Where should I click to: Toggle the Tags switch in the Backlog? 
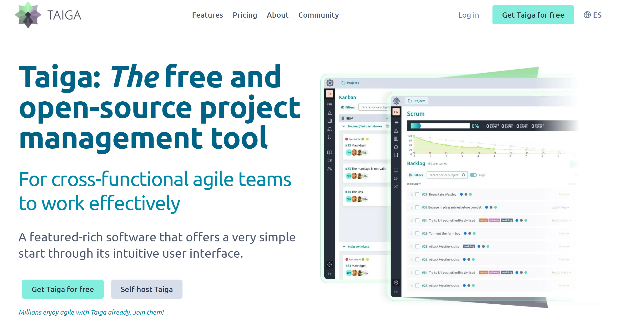tap(473, 175)
